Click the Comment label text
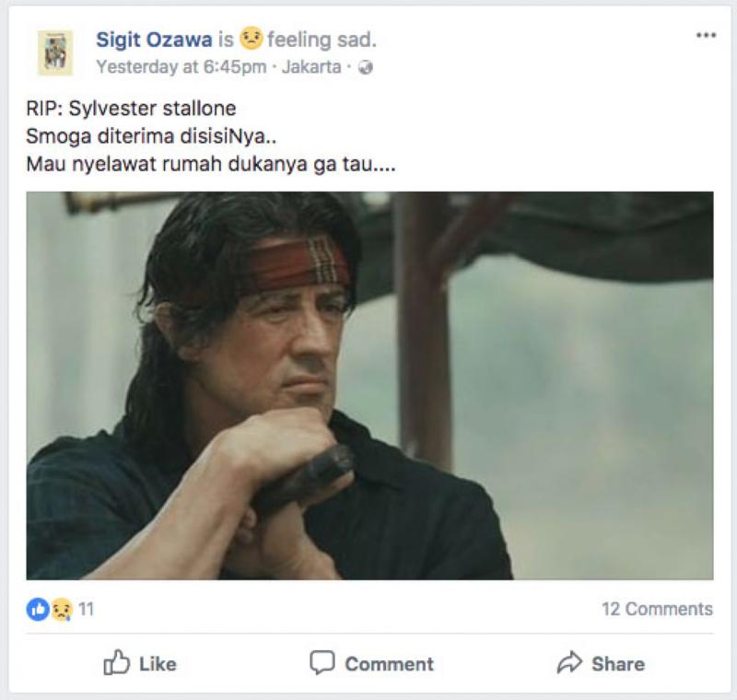This screenshot has height=700, width=737. [389, 664]
